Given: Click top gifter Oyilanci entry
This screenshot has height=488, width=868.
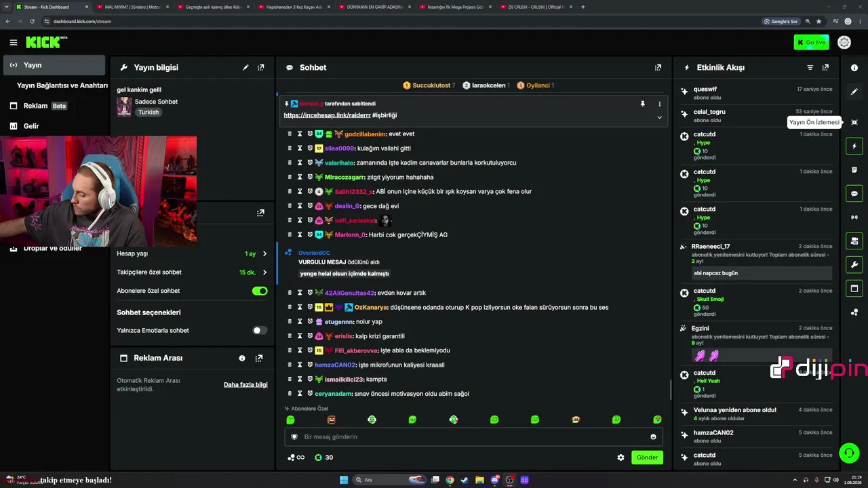Looking at the screenshot, I should tap(536, 85).
